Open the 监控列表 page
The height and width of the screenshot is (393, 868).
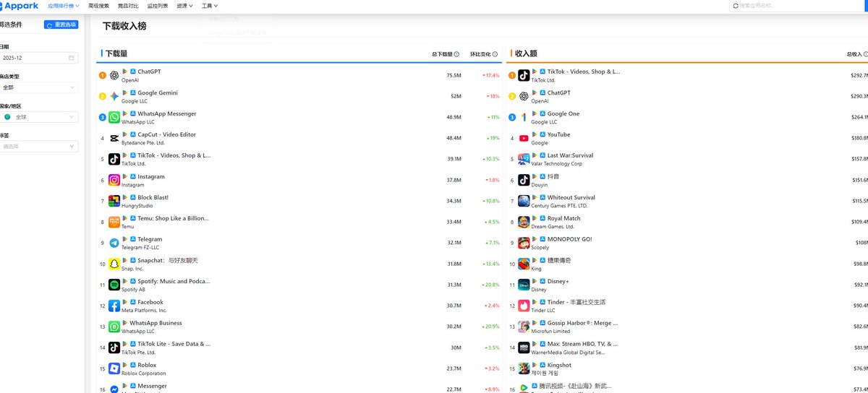[157, 6]
